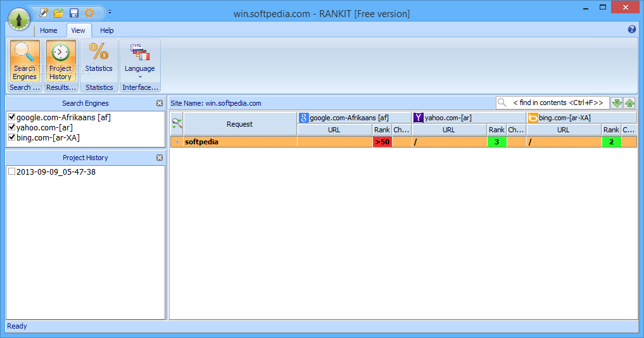Click the Ready status bar text
The image size is (644, 338).
[x=17, y=326]
